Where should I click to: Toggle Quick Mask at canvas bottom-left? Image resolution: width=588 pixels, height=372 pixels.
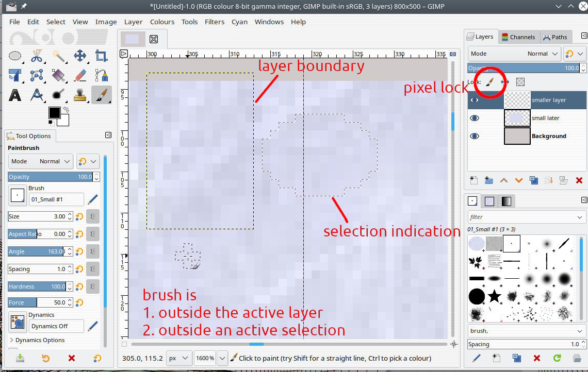click(x=124, y=344)
